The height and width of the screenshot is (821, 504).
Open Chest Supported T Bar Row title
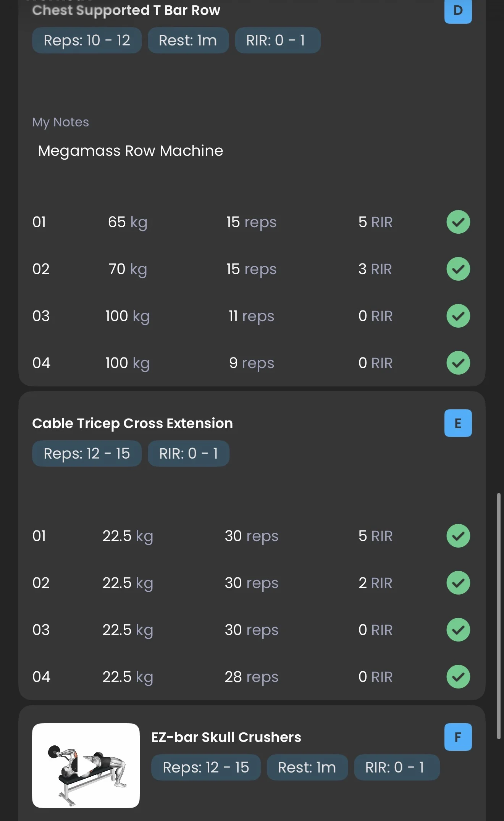pyautogui.click(x=126, y=10)
